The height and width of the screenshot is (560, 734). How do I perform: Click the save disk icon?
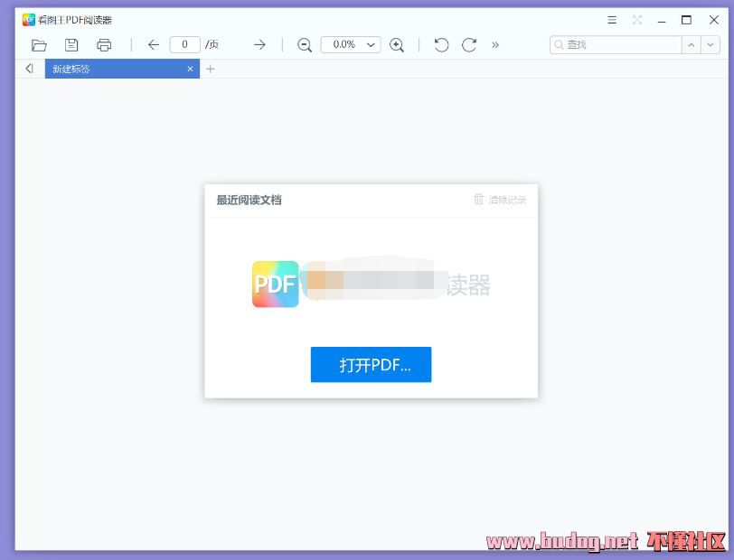(x=71, y=45)
